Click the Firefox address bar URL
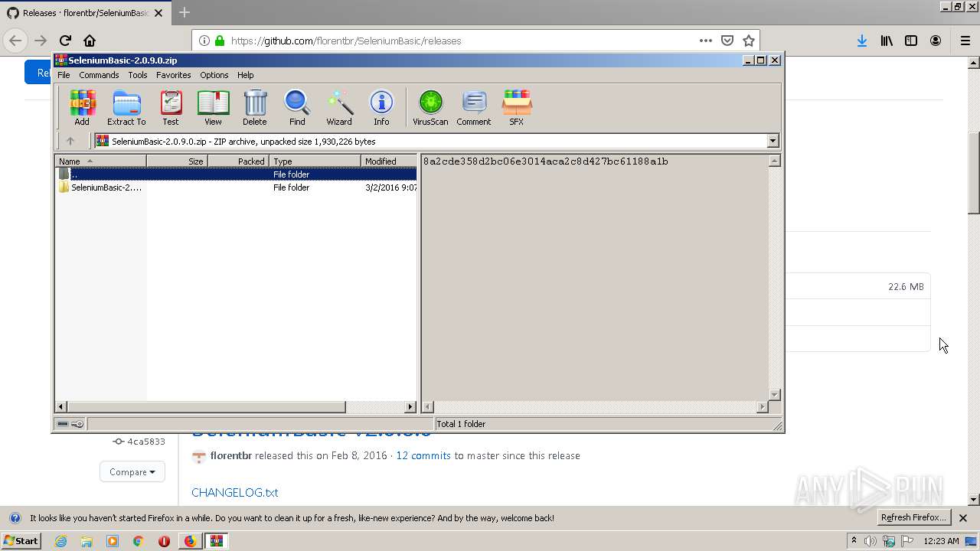Screen dimensions: 980x551 [x=345, y=41]
